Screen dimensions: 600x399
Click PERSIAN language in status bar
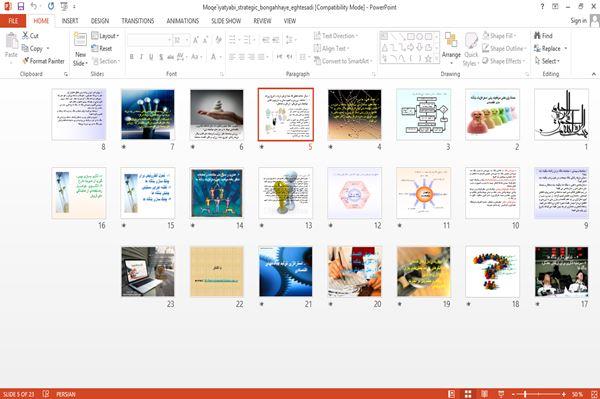tap(66, 394)
